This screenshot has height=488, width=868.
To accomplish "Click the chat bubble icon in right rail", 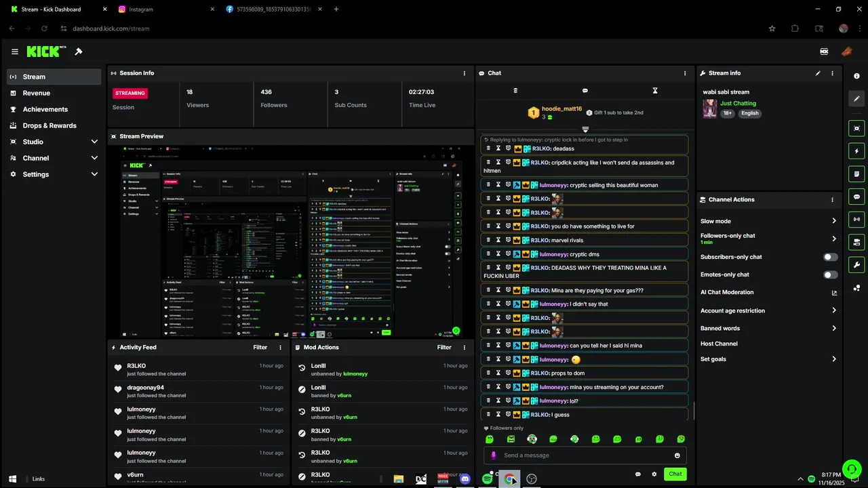I will pos(856,197).
